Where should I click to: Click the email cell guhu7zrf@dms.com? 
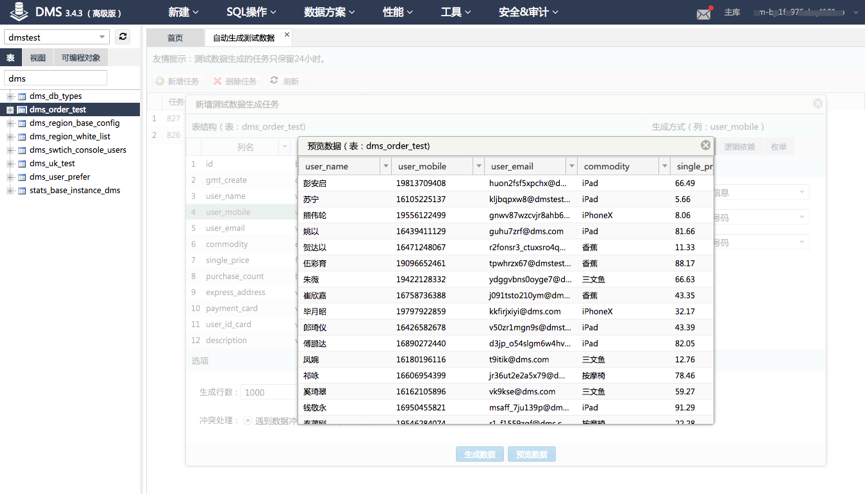point(526,231)
